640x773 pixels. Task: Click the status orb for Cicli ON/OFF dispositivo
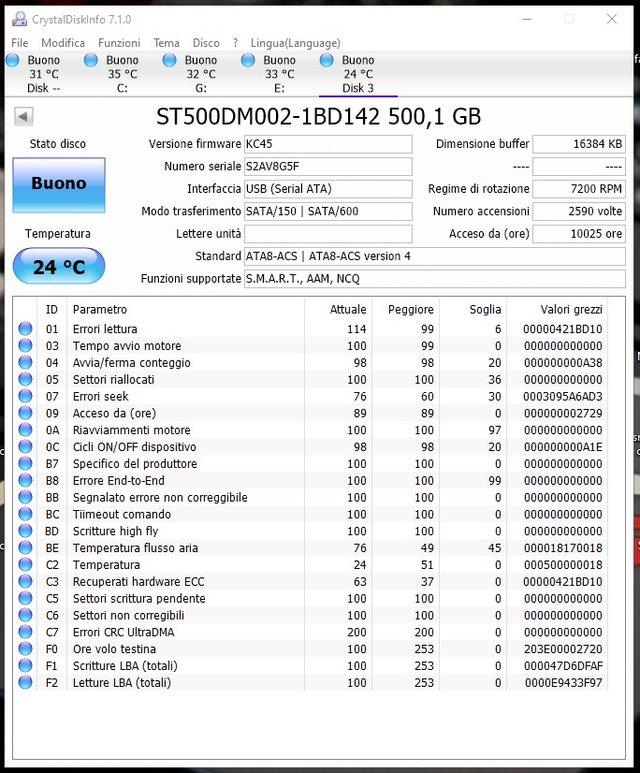(x=25, y=447)
